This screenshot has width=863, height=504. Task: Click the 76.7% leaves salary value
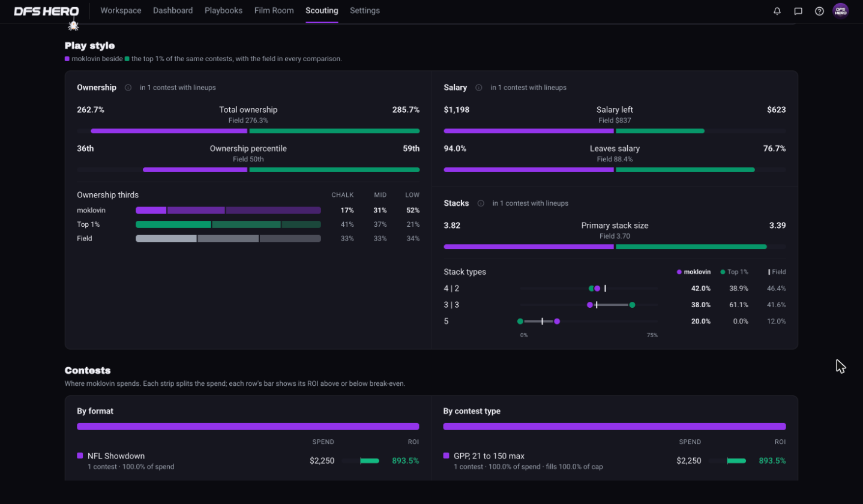pos(774,149)
